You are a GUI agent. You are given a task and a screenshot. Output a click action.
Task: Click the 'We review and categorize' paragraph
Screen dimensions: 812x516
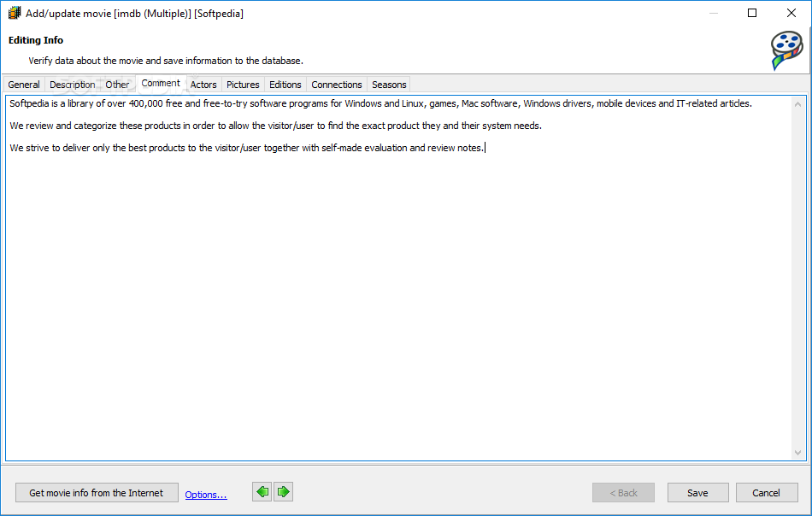click(x=275, y=126)
